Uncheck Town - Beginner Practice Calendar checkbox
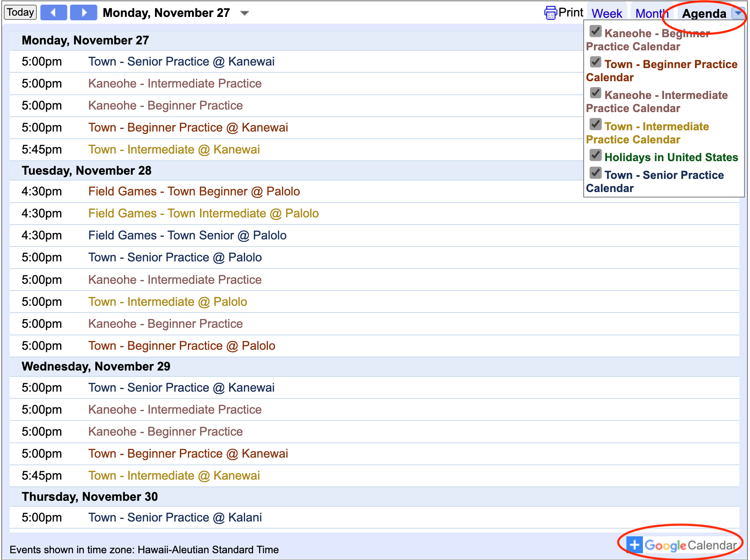This screenshot has width=750, height=560. [596, 62]
